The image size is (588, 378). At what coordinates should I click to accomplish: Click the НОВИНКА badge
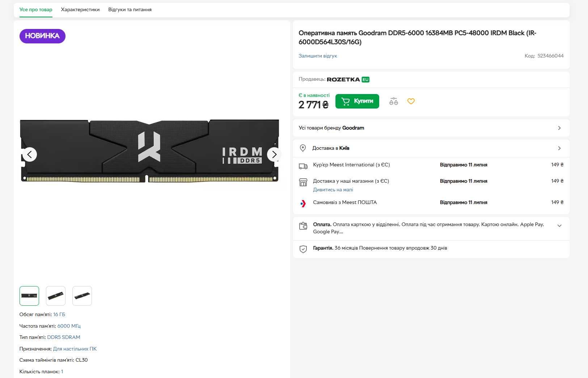click(42, 36)
